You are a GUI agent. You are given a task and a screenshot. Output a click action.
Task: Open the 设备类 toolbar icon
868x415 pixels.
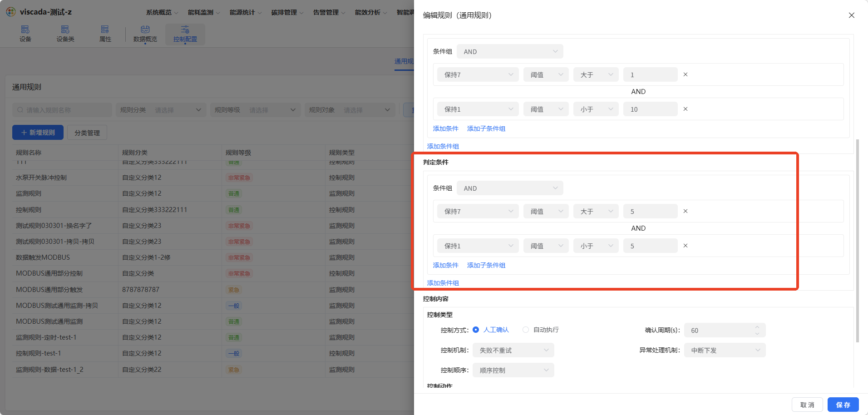tap(65, 34)
